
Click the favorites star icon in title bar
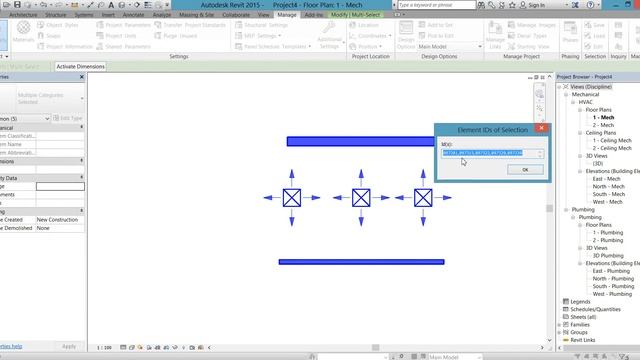pyautogui.click(x=512, y=5)
